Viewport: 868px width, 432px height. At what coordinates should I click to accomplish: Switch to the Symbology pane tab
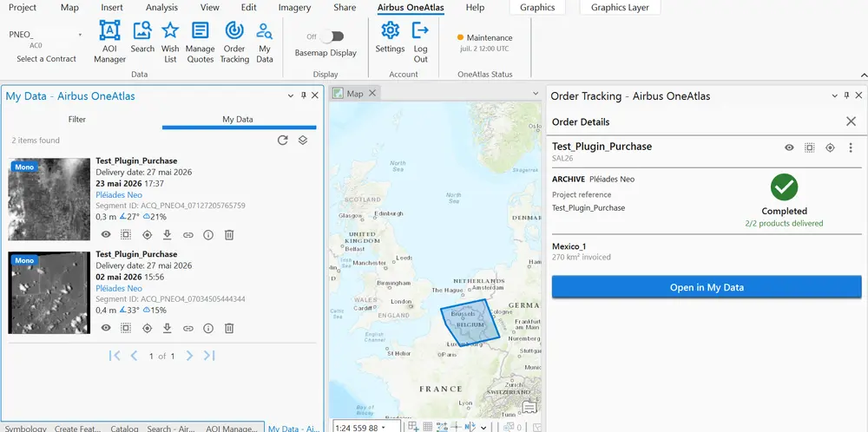point(25,429)
